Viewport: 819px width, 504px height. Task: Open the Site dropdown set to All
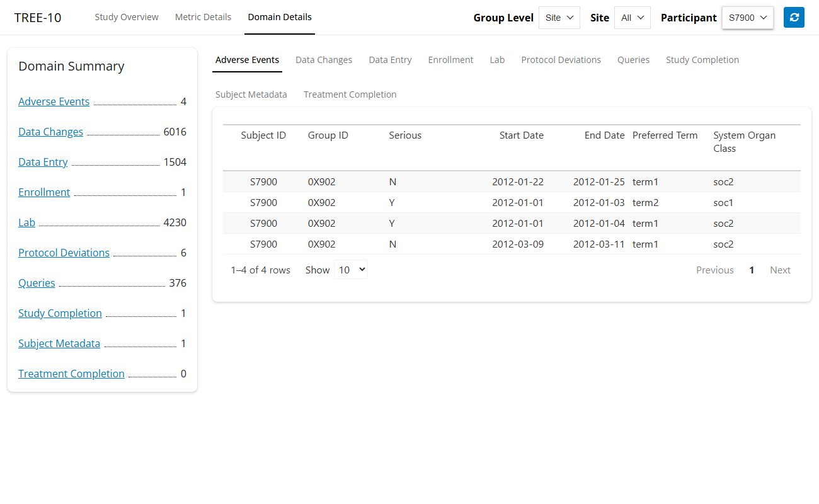point(633,18)
